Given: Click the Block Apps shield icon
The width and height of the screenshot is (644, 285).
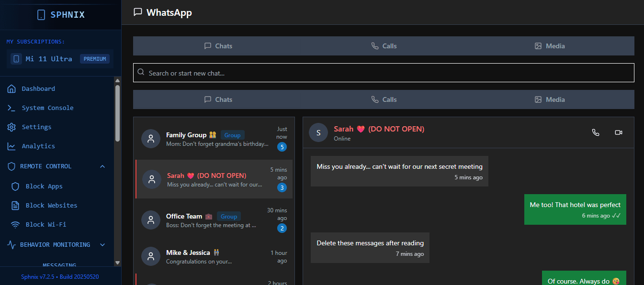Looking at the screenshot, I should [15, 186].
